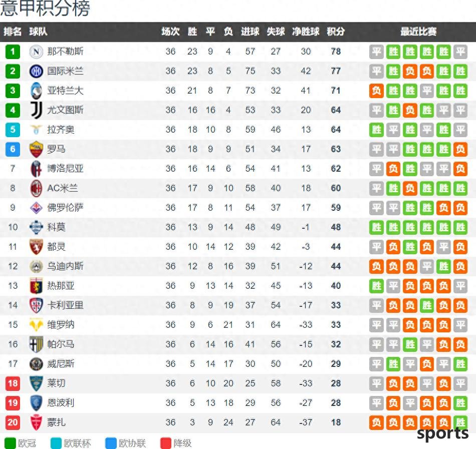Click the Genoa club crest icon

click(x=36, y=286)
